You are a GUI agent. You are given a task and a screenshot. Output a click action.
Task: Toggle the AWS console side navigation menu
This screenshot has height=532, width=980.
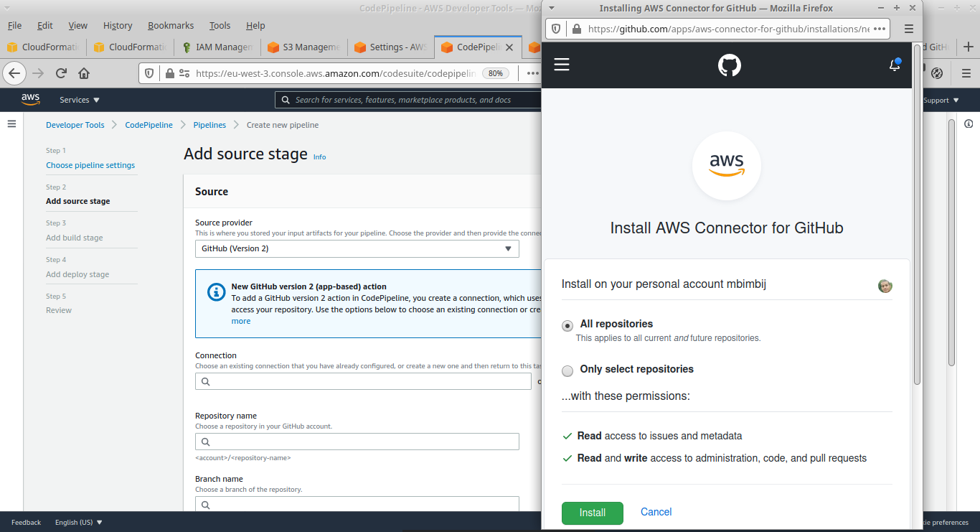tap(11, 124)
